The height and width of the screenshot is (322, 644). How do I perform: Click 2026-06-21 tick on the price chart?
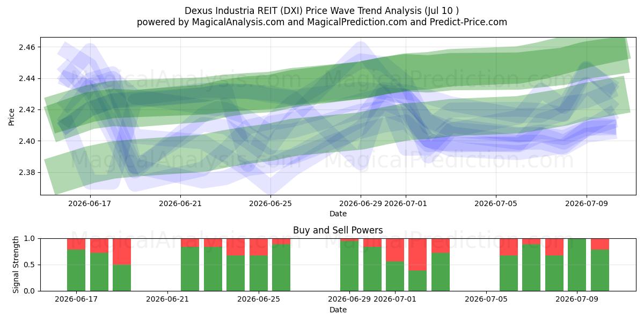point(180,203)
